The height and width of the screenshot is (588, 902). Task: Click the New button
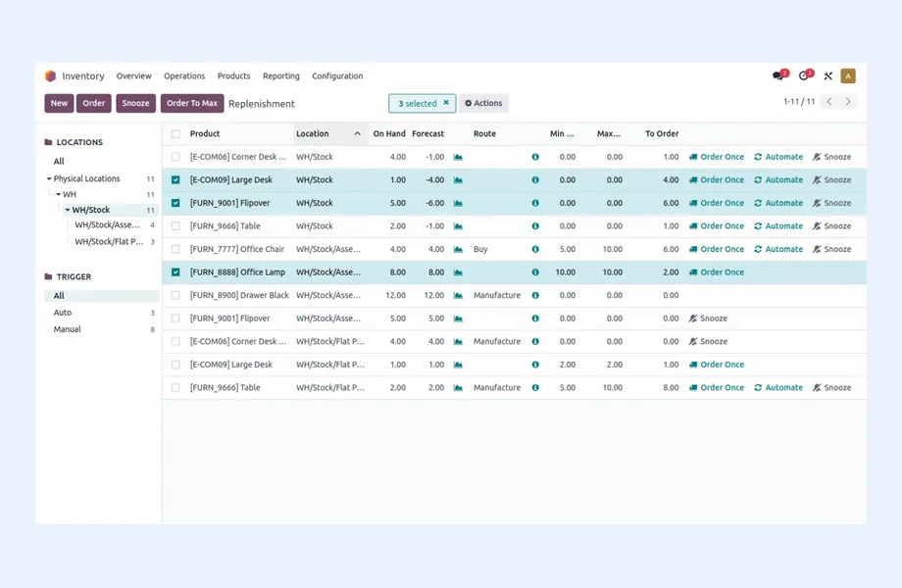pyautogui.click(x=59, y=103)
